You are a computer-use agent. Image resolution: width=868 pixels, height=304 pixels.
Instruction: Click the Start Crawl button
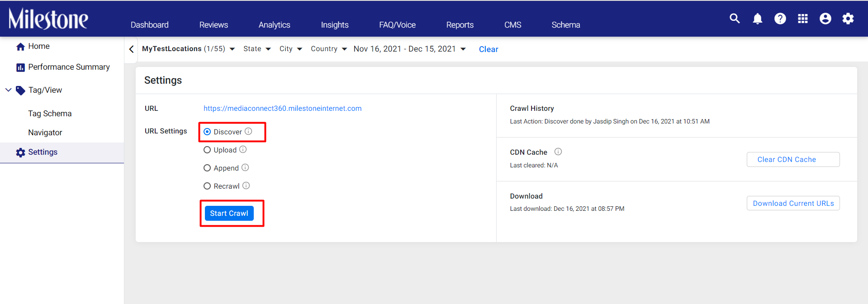(229, 213)
